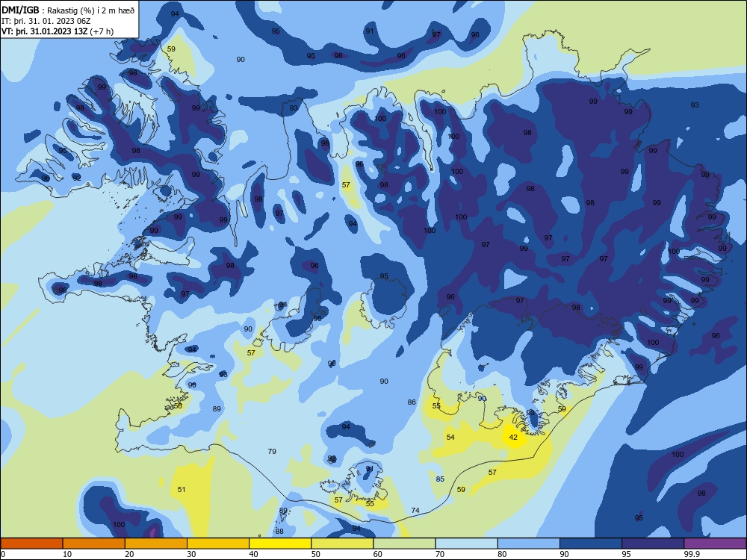The width and height of the screenshot is (747, 560).
Task: Click the legend label 20
Action: coord(129,554)
